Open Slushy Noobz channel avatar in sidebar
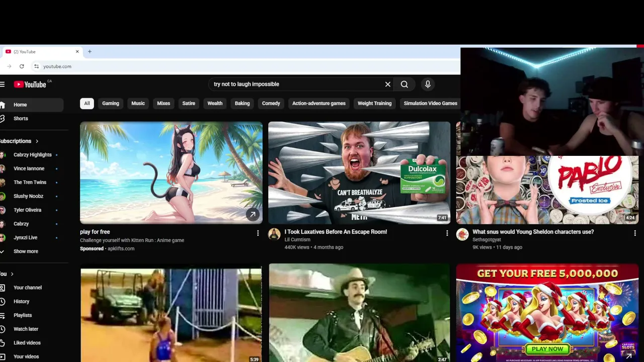 click(3, 196)
